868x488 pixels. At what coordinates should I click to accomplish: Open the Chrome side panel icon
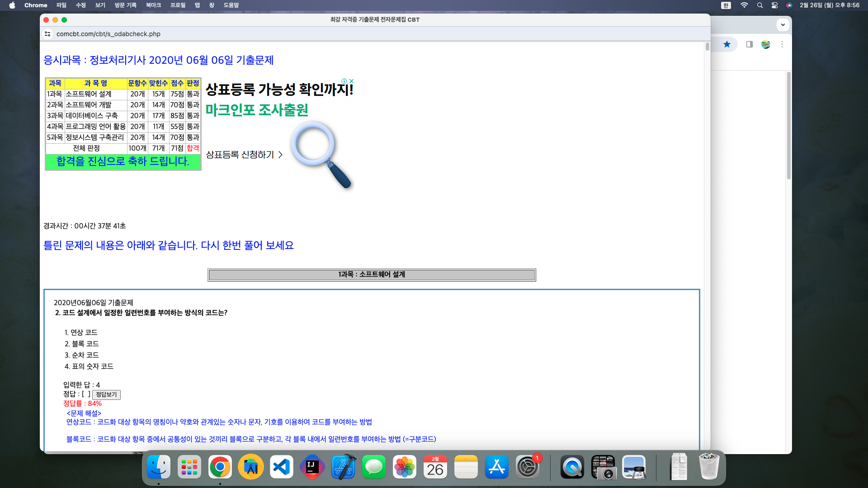(x=749, y=44)
